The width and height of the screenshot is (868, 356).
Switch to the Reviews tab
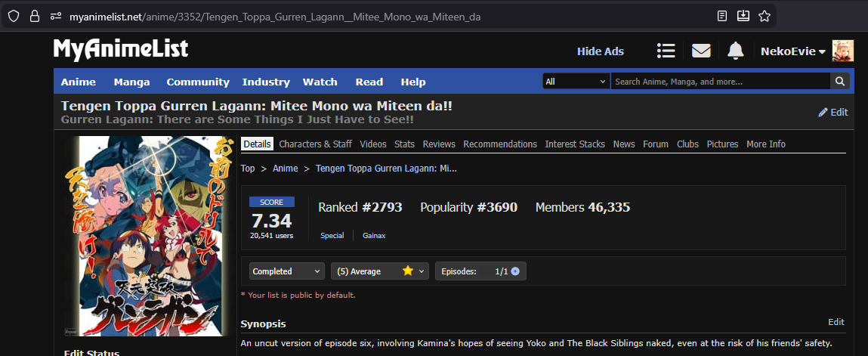(x=439, y=144)
